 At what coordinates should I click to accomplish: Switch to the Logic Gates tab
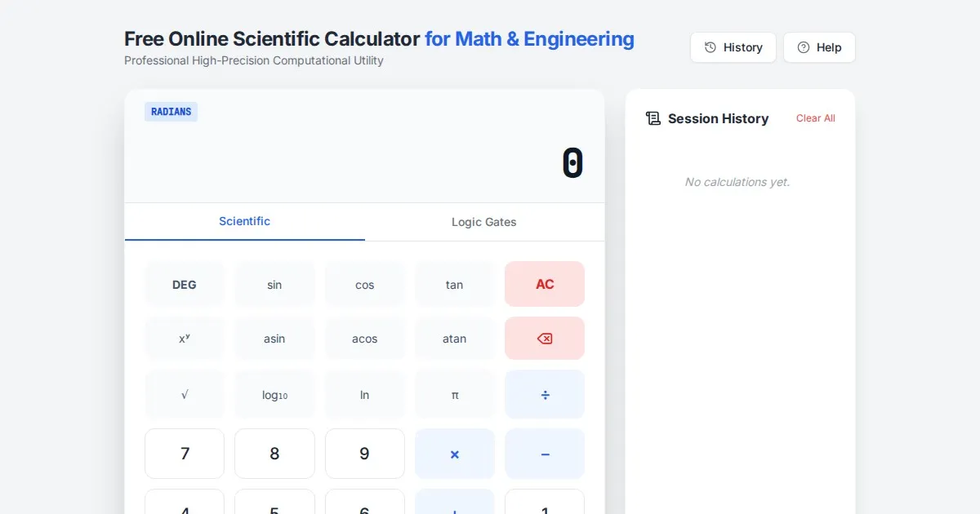point(483,222)
